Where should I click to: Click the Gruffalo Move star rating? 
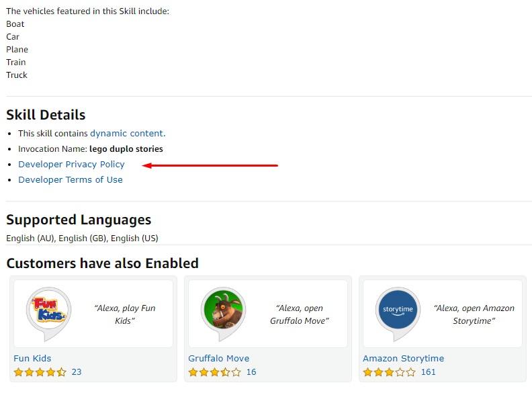[214, 372]
